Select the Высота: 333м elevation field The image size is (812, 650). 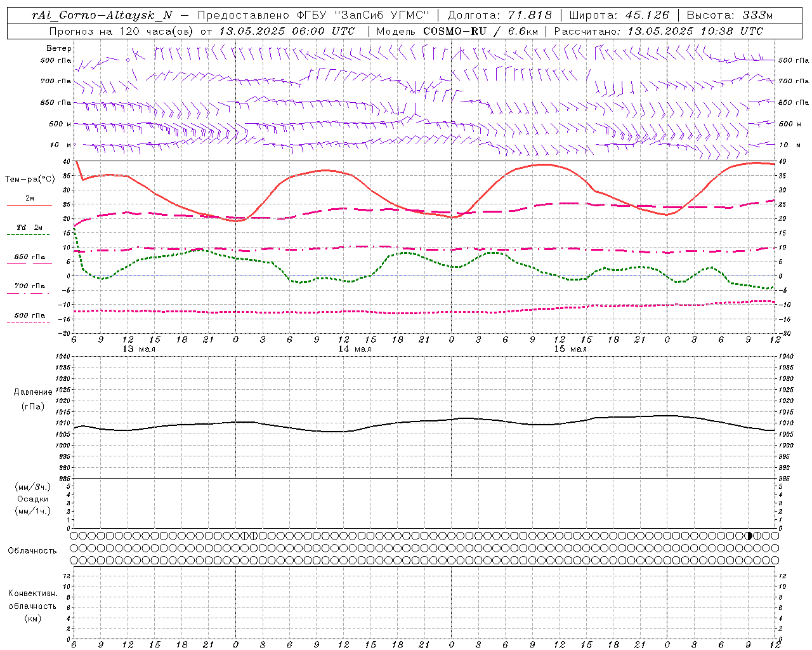[730, 15]
